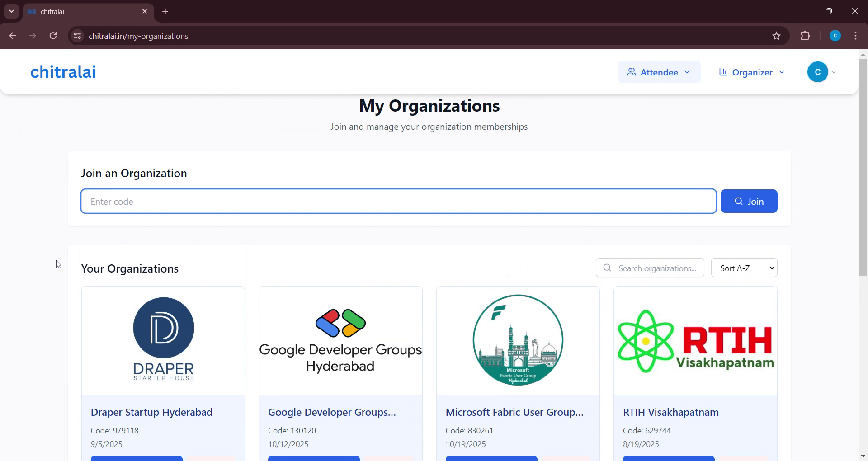Expand the account avatar C menu chevron
Viewport: 868px width, 461px height.
[833, 72]
